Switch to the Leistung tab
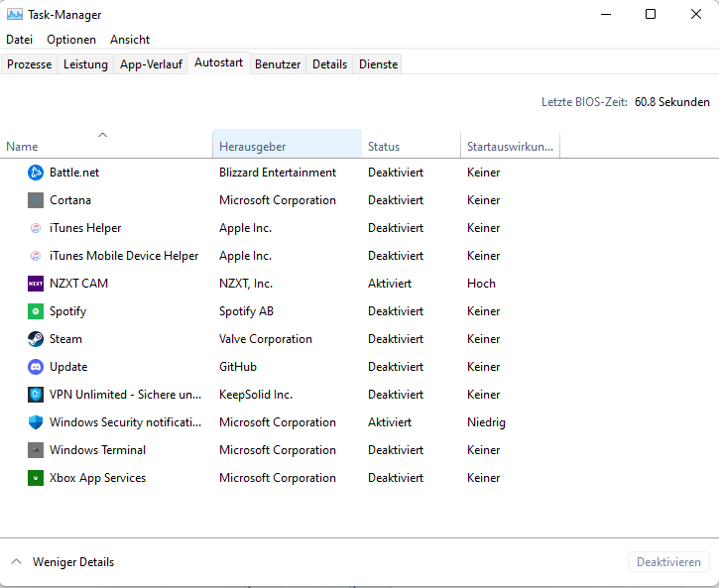Viewport: 719px width, 588px height. coord(85,64)
